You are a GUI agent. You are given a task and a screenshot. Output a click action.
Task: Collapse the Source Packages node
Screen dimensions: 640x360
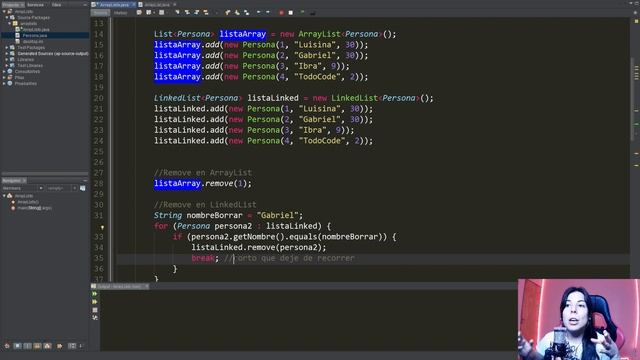coord(7,18)
